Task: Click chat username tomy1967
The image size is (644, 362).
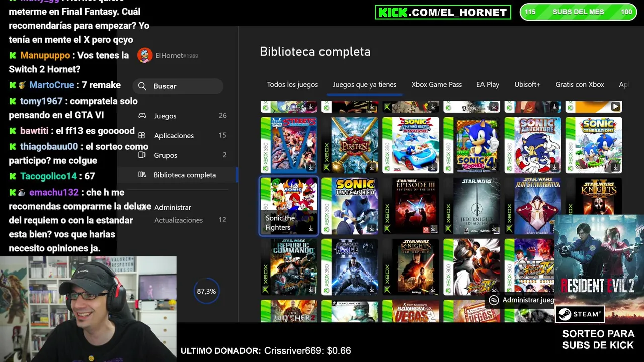Action: 41,101
